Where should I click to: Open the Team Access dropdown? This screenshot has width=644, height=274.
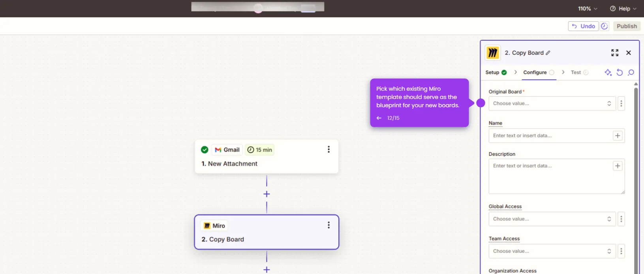click(x=552, y=251)
